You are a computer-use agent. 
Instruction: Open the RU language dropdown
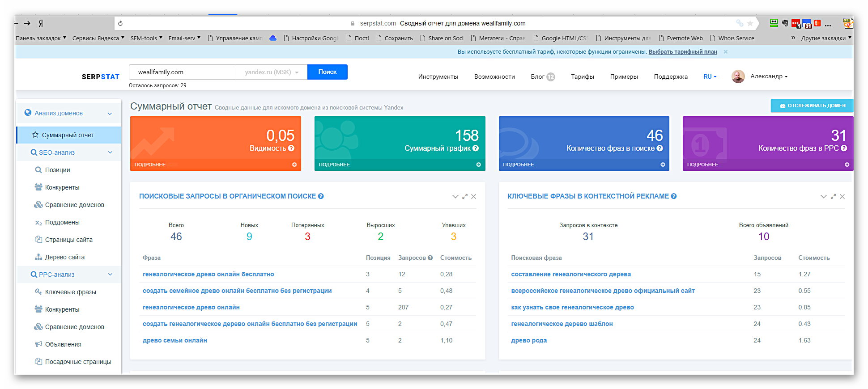pos(710,76)
